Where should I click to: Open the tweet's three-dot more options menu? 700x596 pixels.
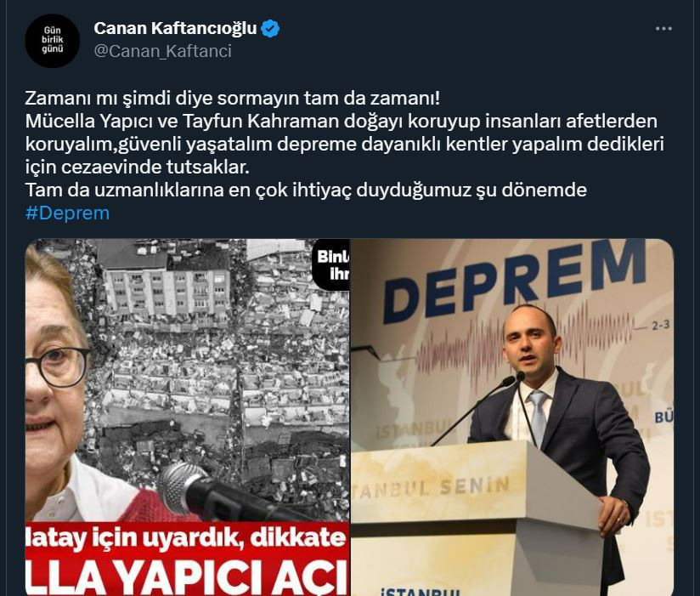pyautogui.click(x=663, y=29)
